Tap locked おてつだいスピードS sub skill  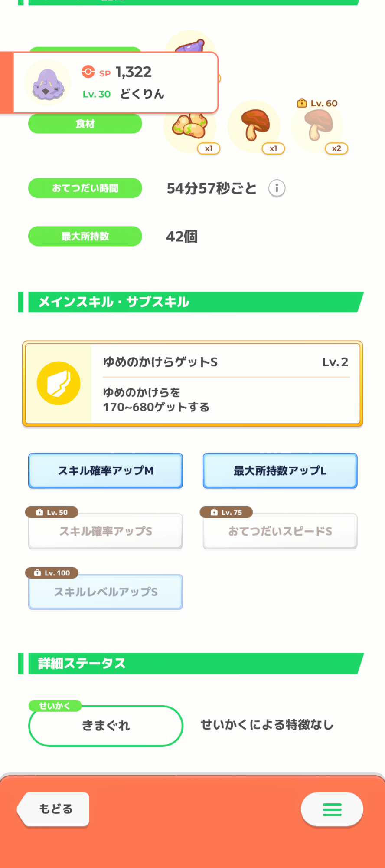280,531
